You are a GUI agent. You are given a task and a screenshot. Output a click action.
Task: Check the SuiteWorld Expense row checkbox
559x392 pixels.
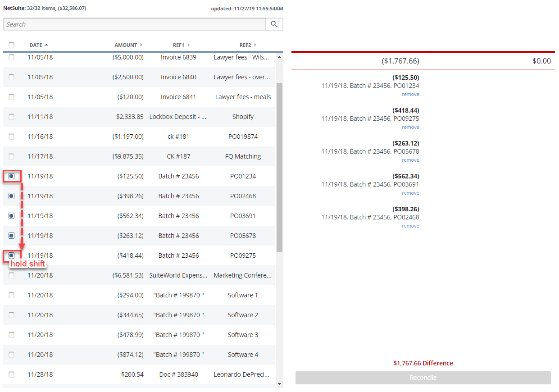[x=12, y=275]
